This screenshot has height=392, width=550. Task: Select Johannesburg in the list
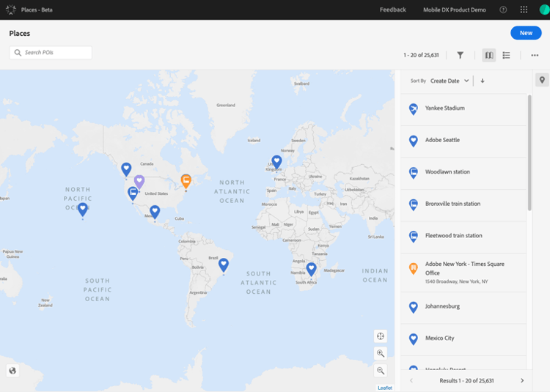(x=463, y=308)
